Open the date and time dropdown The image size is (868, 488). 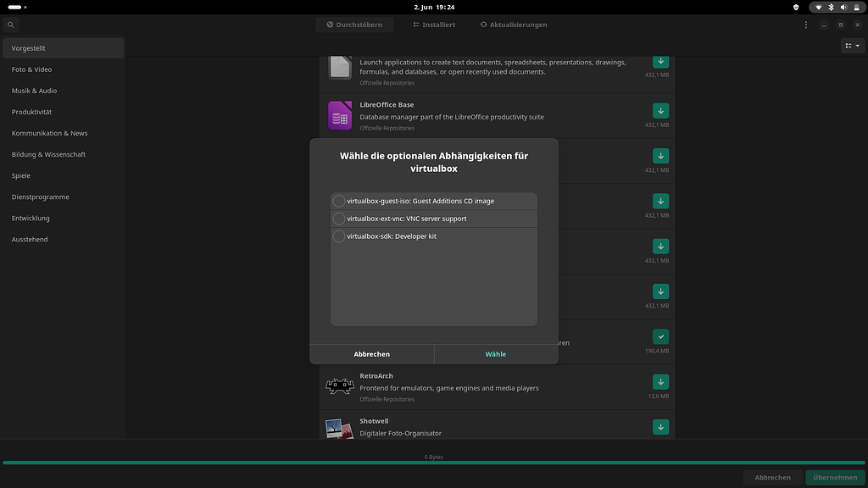click(x=434, y=7)
